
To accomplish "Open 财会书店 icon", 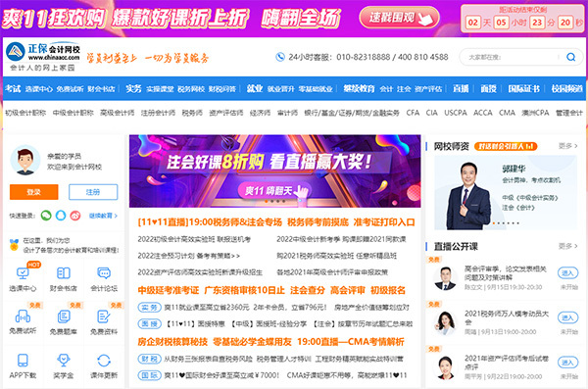I will 64,273.
